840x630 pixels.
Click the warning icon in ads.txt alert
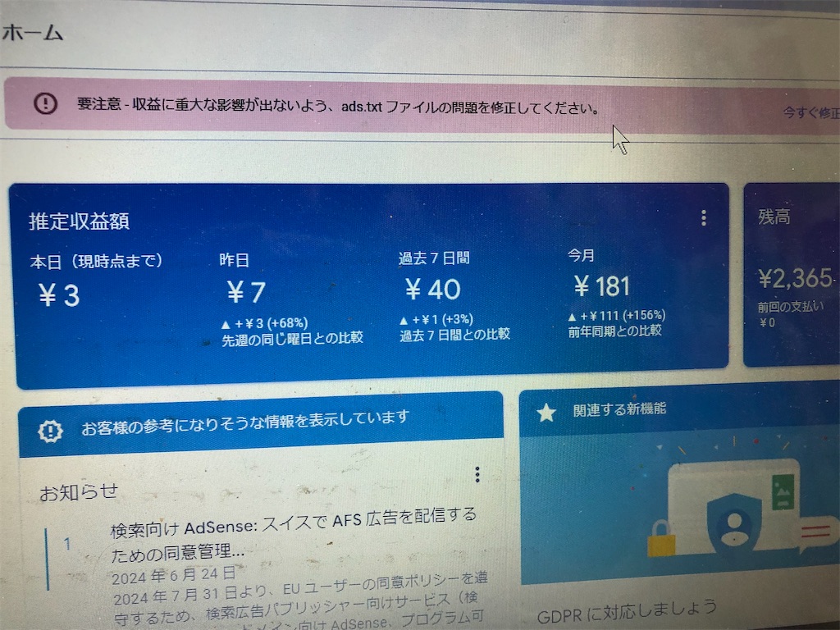click(46, 103)
